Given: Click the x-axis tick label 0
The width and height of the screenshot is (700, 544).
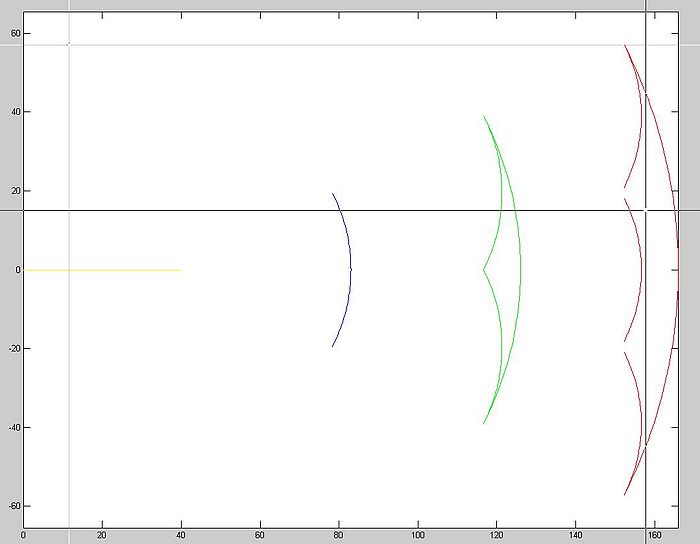Looking at the screenshot, I should point(24,536).
